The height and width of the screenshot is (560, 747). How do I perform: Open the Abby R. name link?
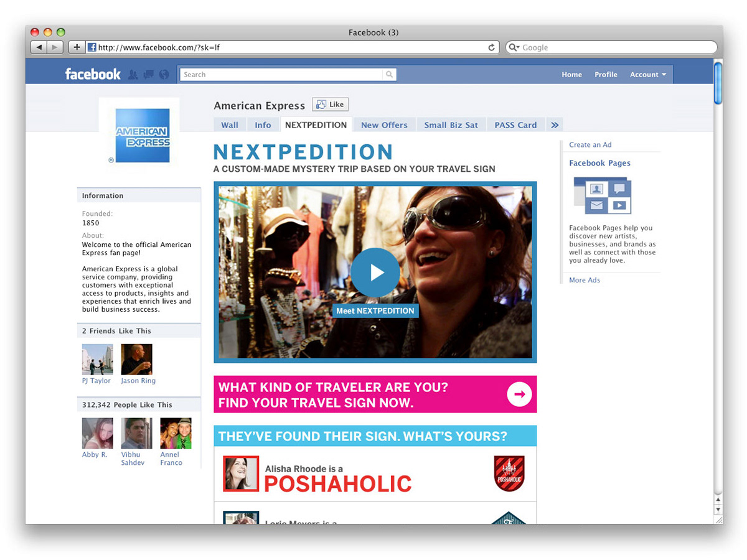(x=95, y=455)
